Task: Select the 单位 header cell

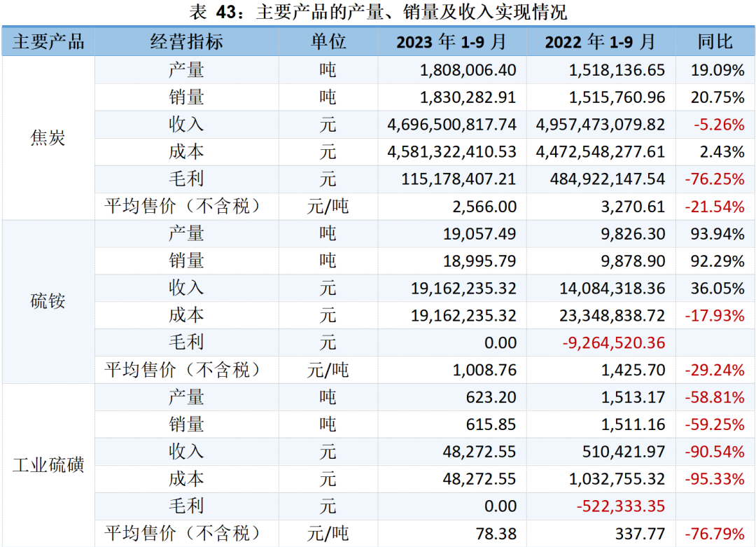Action: [328, 41]
